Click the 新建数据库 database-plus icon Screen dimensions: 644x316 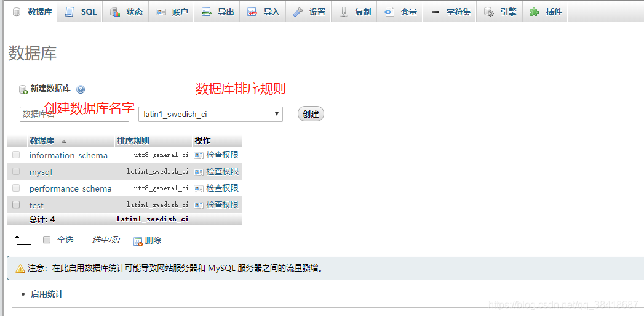coord(23,89)
